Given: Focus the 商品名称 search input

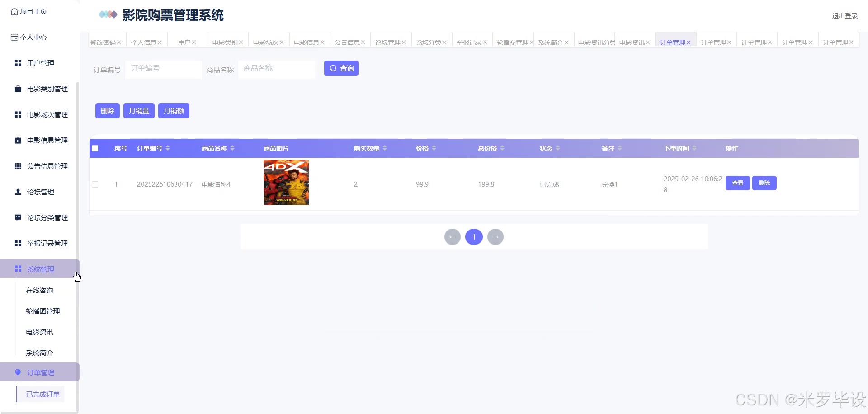Looking at the screenshot, I should pos(277,69).
